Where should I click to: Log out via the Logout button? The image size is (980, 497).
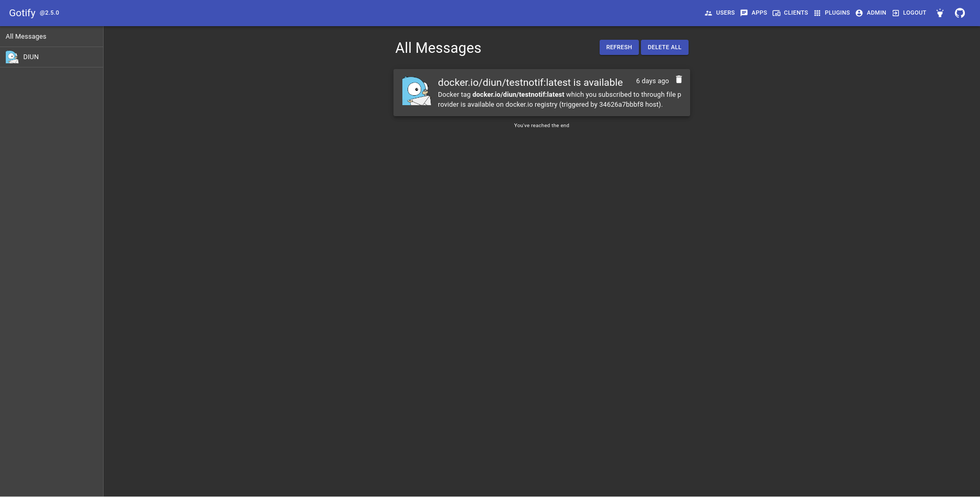point(909,13)
